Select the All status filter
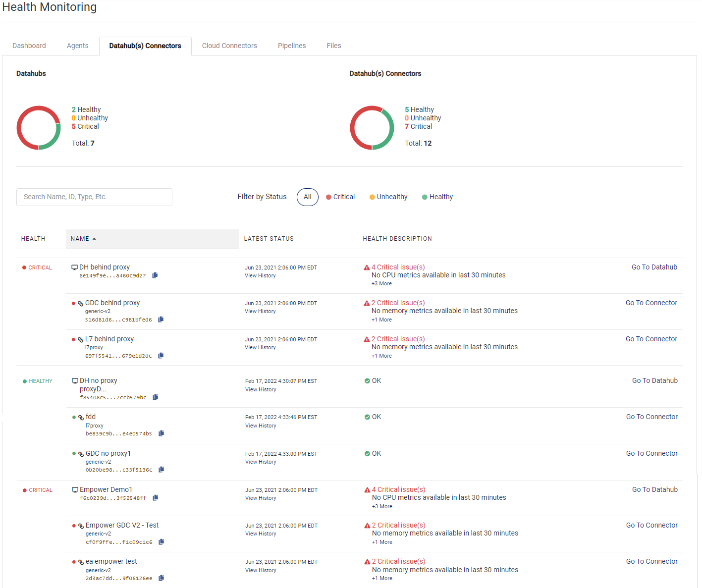 [307, 197]
